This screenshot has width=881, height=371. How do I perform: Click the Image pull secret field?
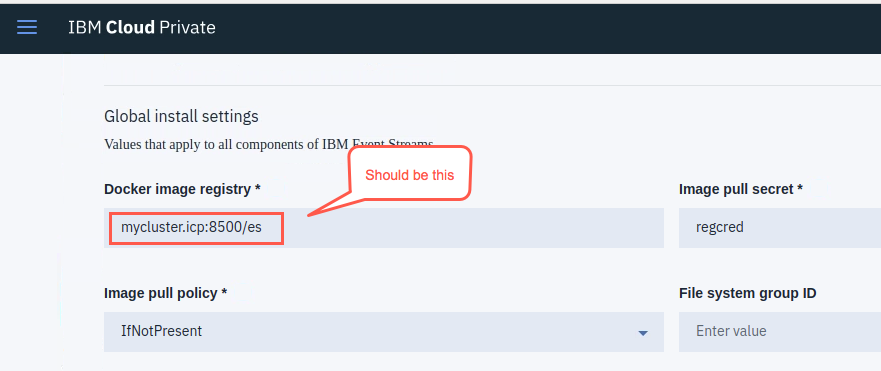[780, 228]
